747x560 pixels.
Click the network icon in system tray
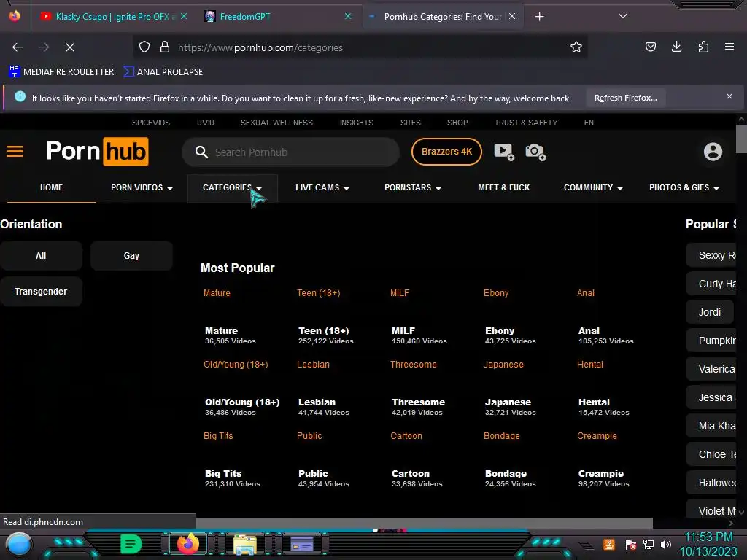[x=649, y=544]
